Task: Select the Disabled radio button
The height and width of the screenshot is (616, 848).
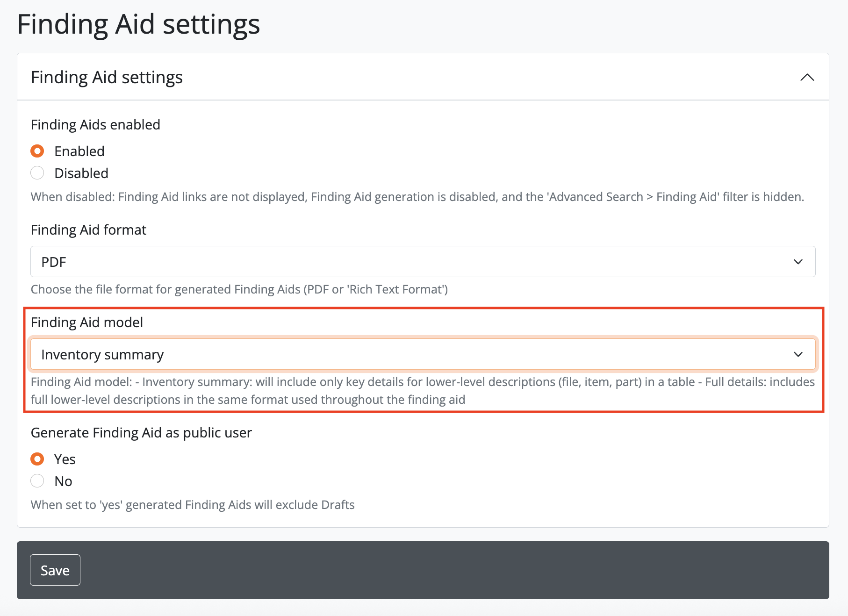Action: (x=37, y=173)
